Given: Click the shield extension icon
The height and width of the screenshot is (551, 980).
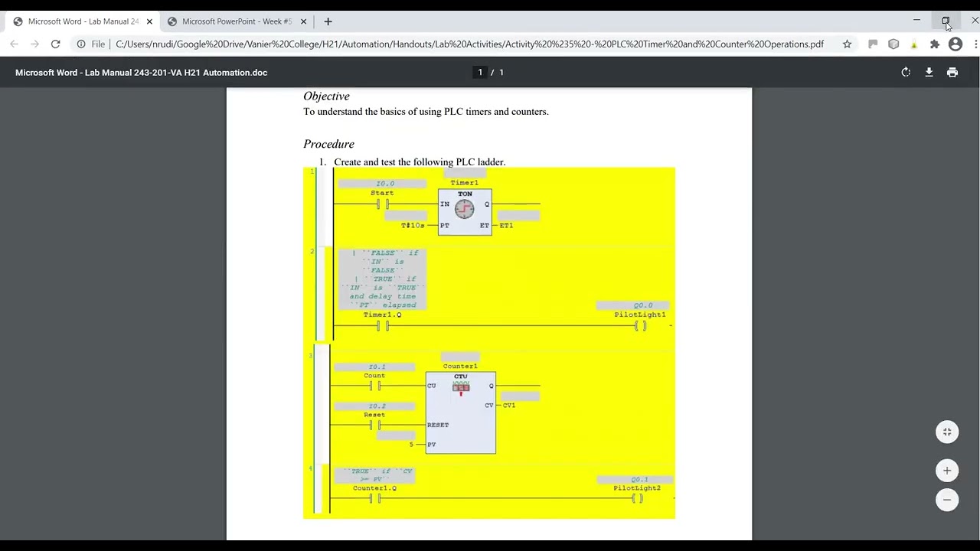Looking at the screenshot, I should point(893,44).
